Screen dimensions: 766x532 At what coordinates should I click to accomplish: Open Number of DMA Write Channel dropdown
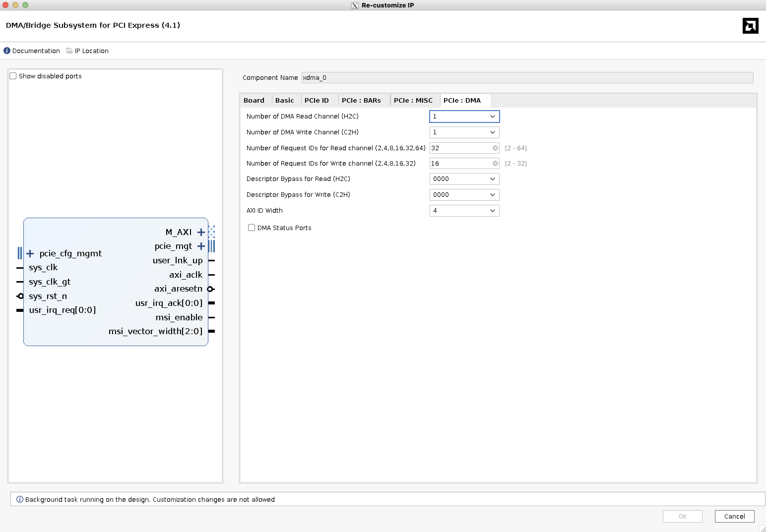click(x=464, y=132)
